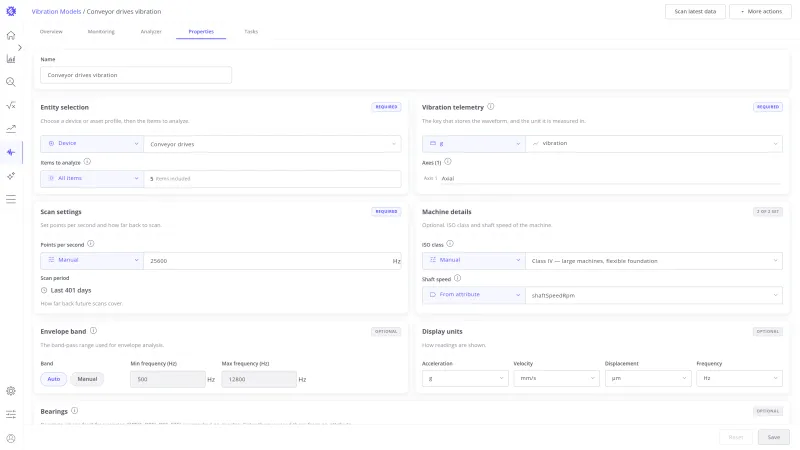Click Shaft speed info icon
Screen dimensions: 800x450
click(457, 278)
